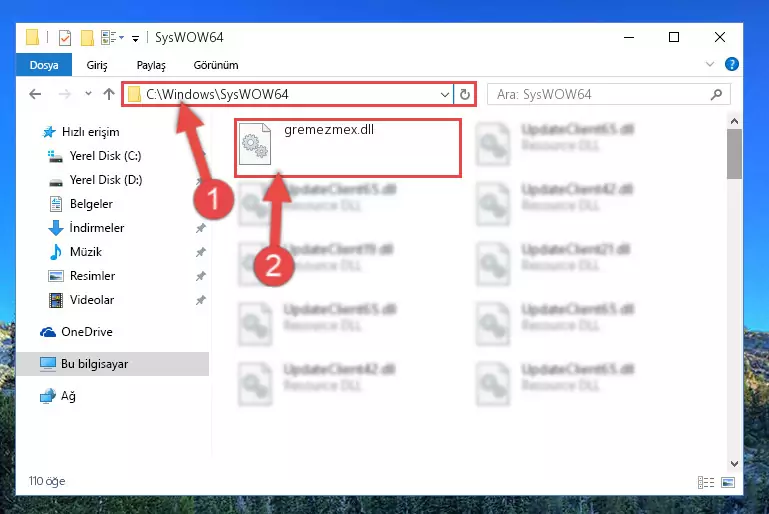This screenshot has width=769, height=514.
Task: Click the Properties quick access icon
Action: [x=65, y=37]
